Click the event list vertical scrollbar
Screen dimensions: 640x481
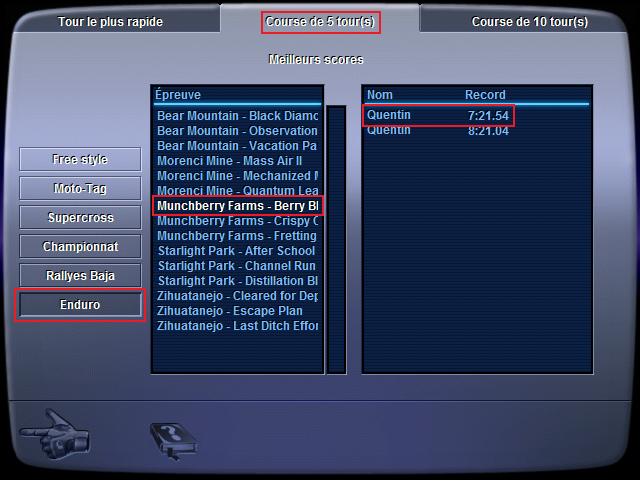tap(336, 239)
